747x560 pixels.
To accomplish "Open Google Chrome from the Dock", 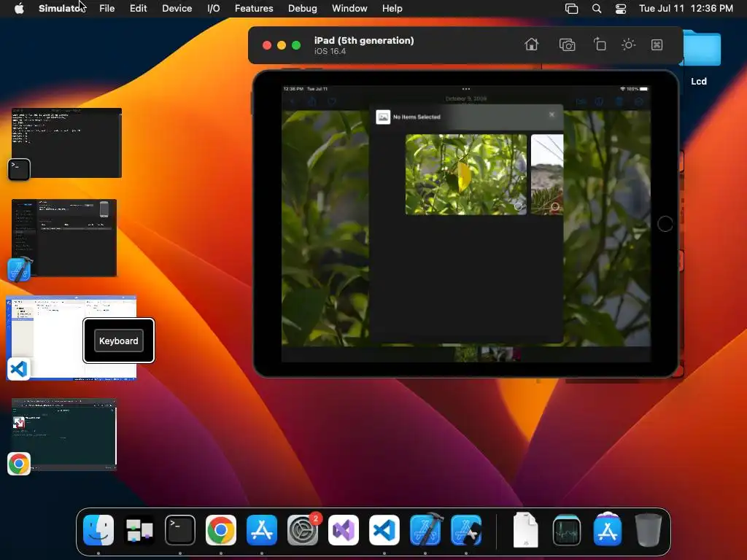I will tap(220, 530).
